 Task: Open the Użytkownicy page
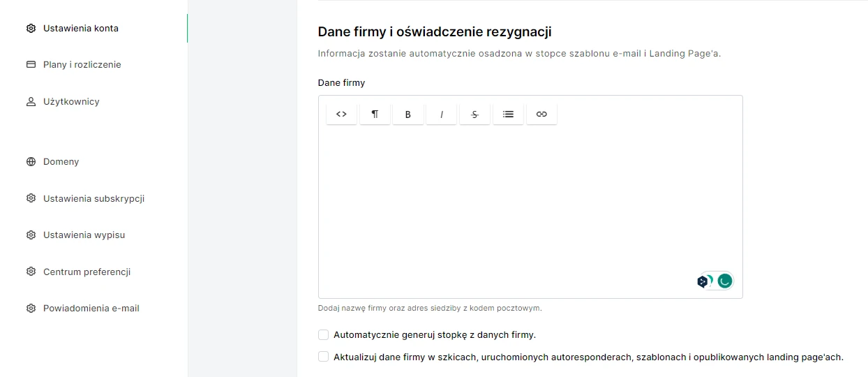pos(71,102)
